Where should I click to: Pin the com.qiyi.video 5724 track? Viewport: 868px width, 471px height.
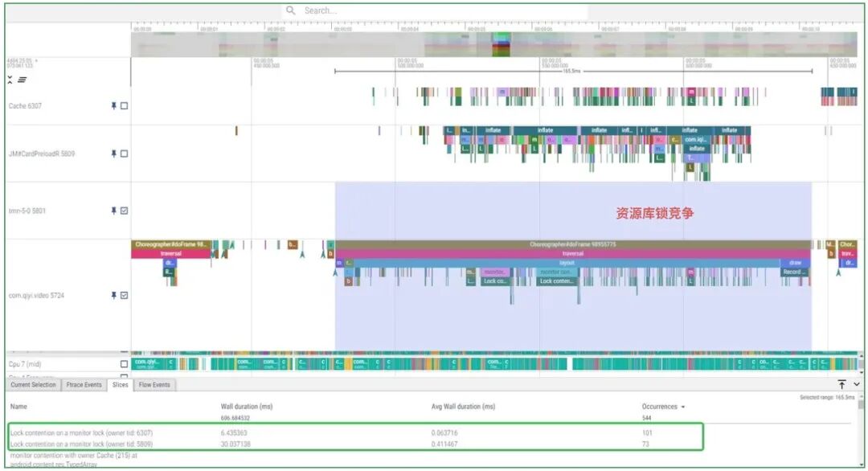(x=113, y=296)
